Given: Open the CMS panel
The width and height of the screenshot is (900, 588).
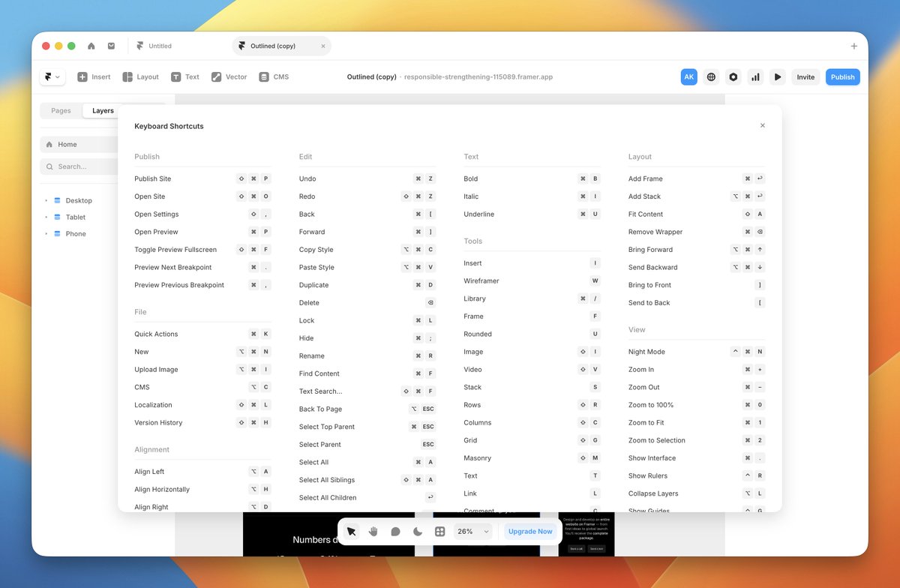Looking at the screenshot, I should point(274,76).
